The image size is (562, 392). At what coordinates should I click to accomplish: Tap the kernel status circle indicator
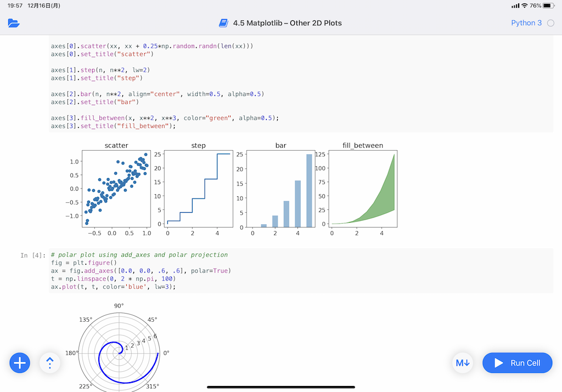[550, 23]
